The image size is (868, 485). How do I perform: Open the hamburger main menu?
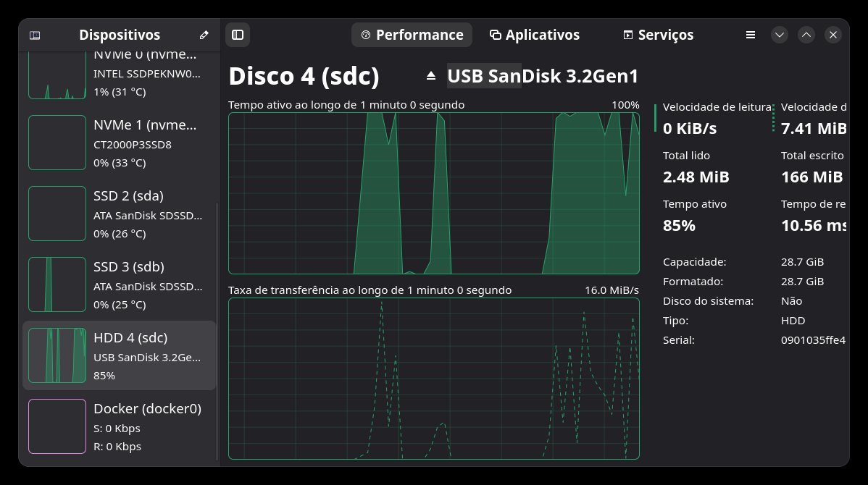pos(751,35)
